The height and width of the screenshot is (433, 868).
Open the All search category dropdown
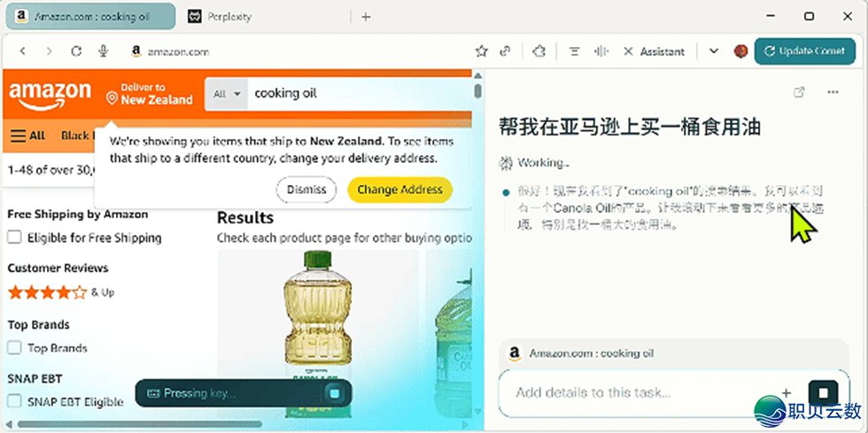point(227,94)
